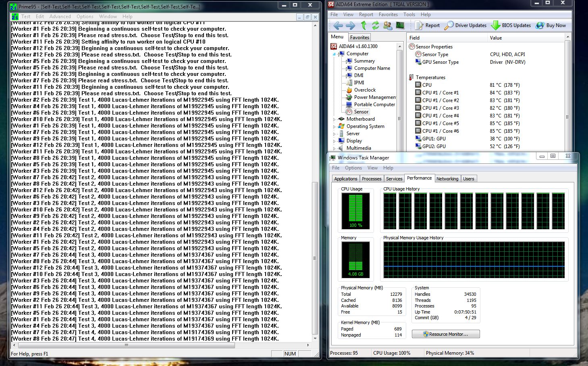Expand the Motherboard tree node
This screenshot has height=366, width=588.
coord(334,119)
